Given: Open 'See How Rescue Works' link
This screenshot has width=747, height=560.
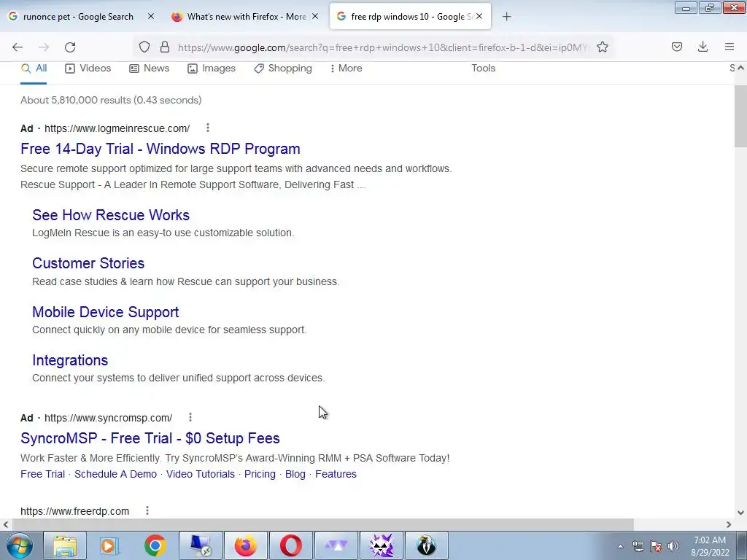Looking at the screenshot, I should click(111, 215).
